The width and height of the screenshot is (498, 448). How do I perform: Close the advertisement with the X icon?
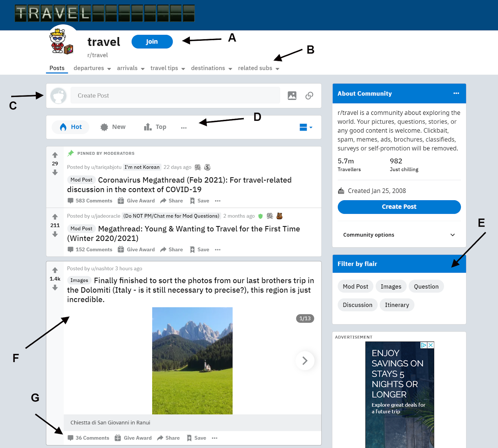click(x=431, y=345)
